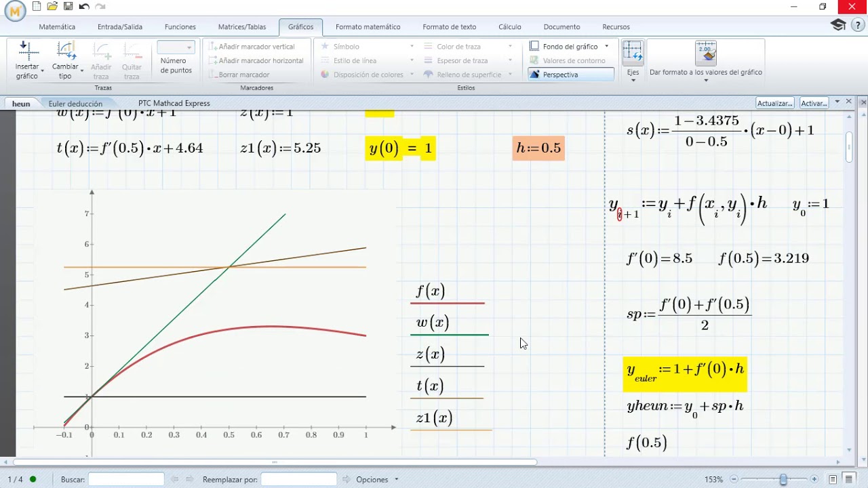Insert a new graph with Insertar gráfico
Image resolution: width=868 pixels, height=488 pixels.
pyautogui.click(x=27, y=61)
